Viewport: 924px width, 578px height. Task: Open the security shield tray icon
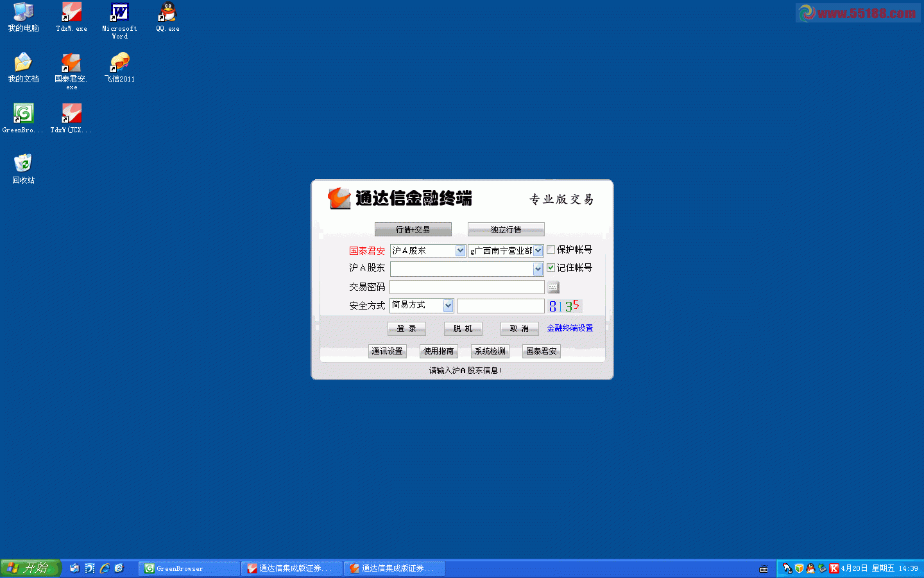799,568
